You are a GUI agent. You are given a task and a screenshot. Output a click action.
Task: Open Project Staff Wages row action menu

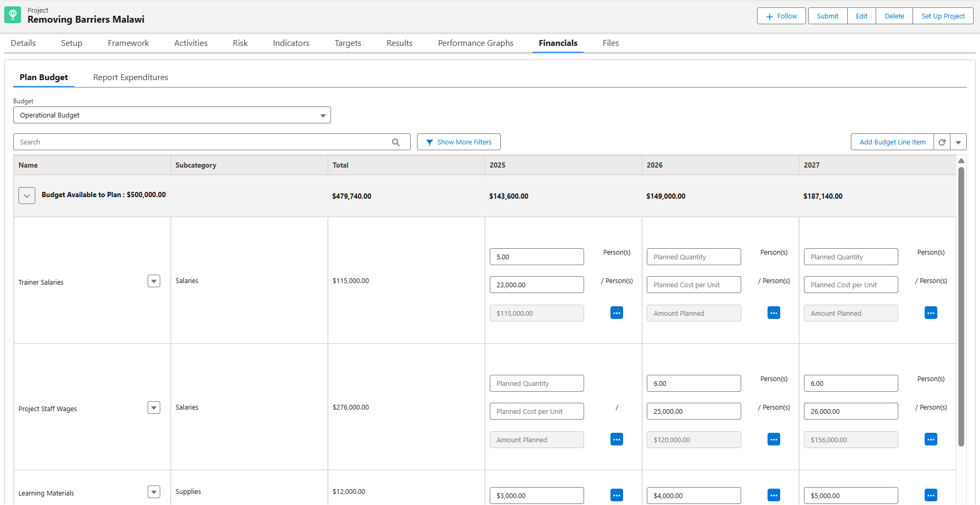pyautogui.click(x=154, y=408)
